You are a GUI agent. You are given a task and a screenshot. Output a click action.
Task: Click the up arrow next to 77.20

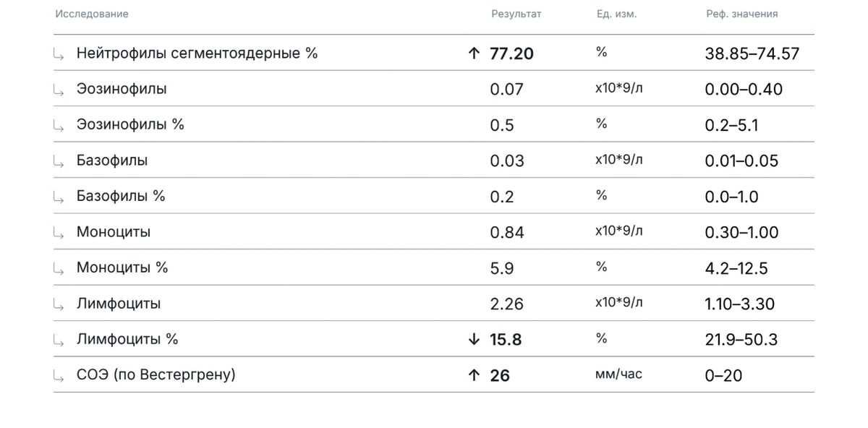[475, 53]
